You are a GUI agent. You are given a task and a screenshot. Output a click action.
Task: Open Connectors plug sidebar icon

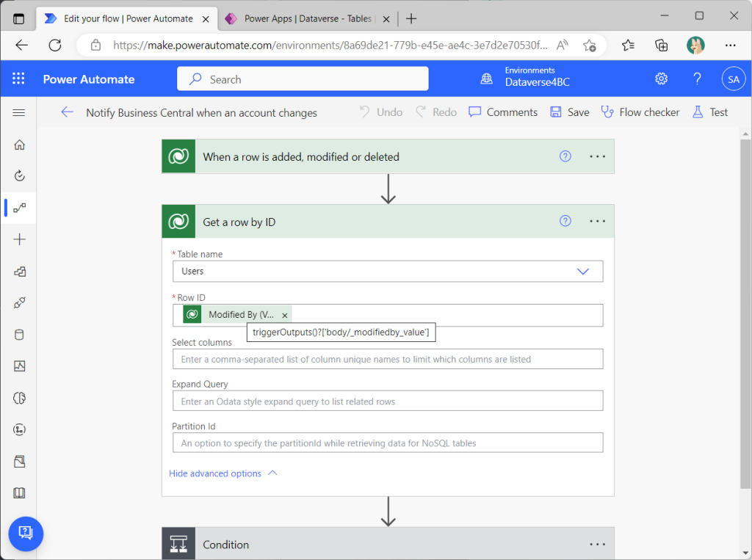(19, 303)
